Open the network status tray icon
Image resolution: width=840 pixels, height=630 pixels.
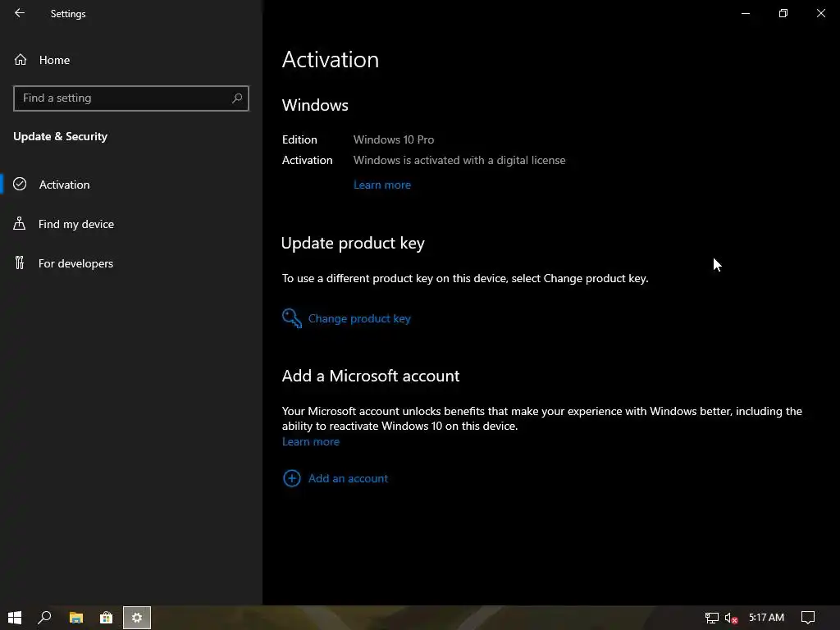pyautogui.click(x=711, y=618)
